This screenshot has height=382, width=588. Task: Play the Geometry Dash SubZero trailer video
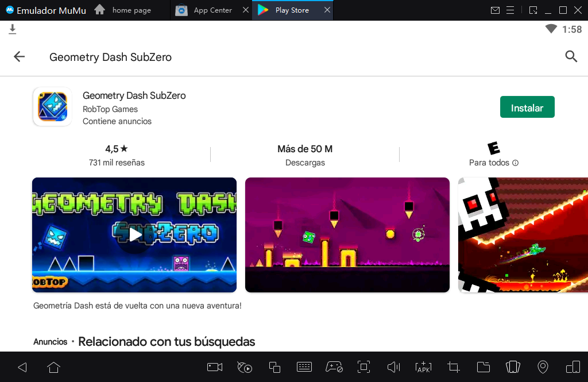(134, 234)
